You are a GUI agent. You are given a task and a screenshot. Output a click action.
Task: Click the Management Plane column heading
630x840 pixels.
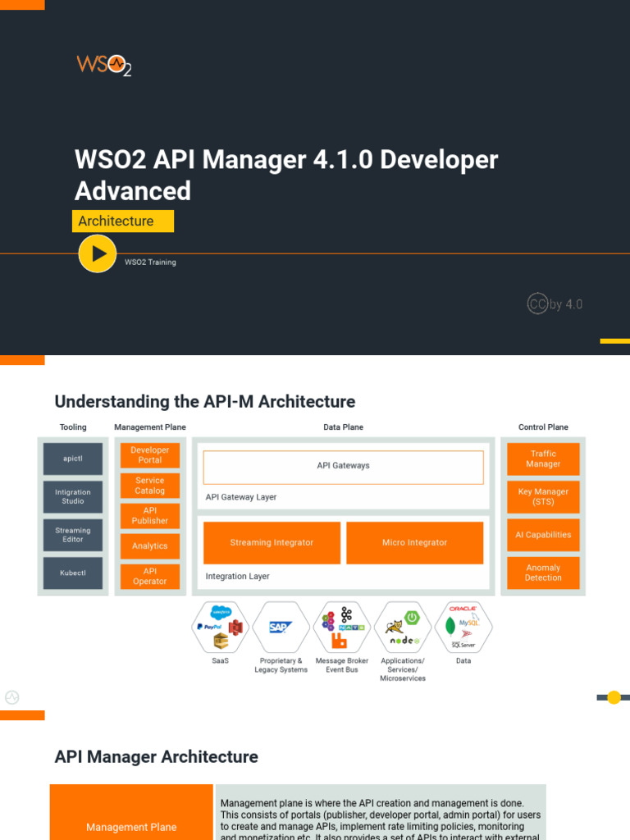coord(150,427)
